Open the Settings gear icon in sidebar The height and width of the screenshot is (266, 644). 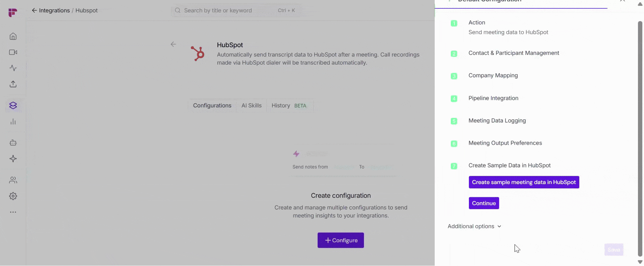click(13, 196)
